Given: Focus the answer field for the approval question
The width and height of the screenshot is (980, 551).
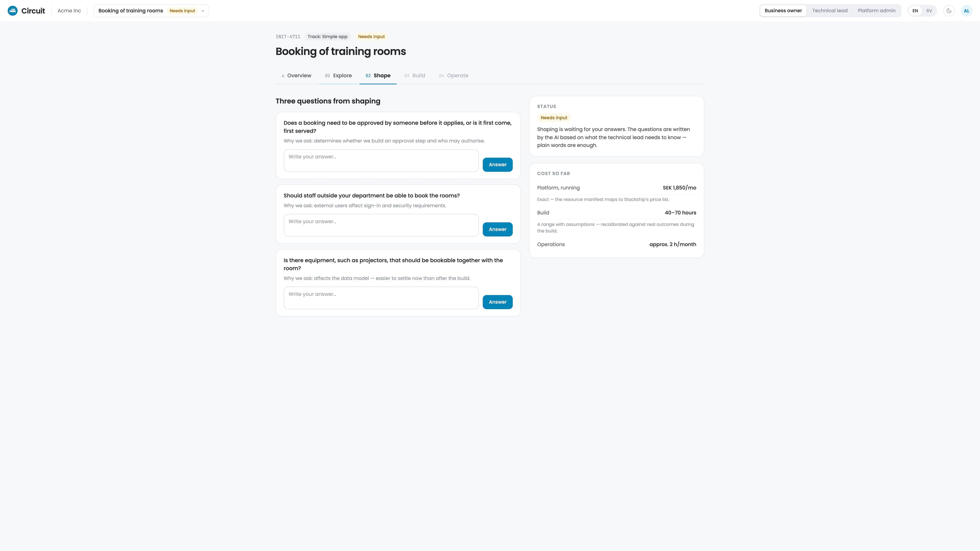Looking at the screenshot, I should [381, 160].
